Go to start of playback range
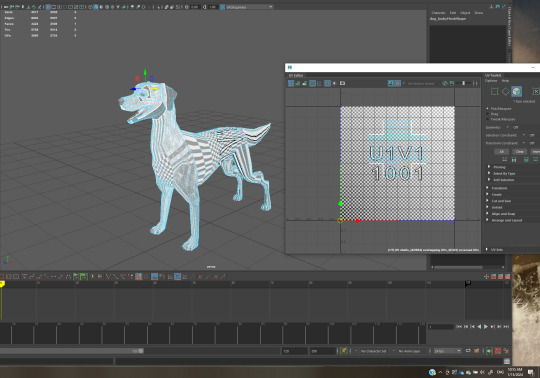This screenshot has width=540, height=378. (459, 326)
